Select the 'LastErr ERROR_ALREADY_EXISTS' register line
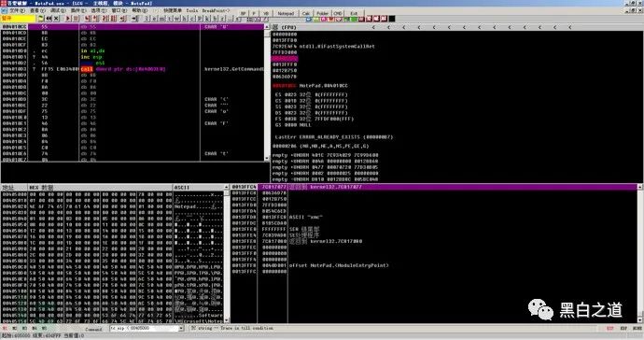Screen dimensions: 644x340 [334, 137]
